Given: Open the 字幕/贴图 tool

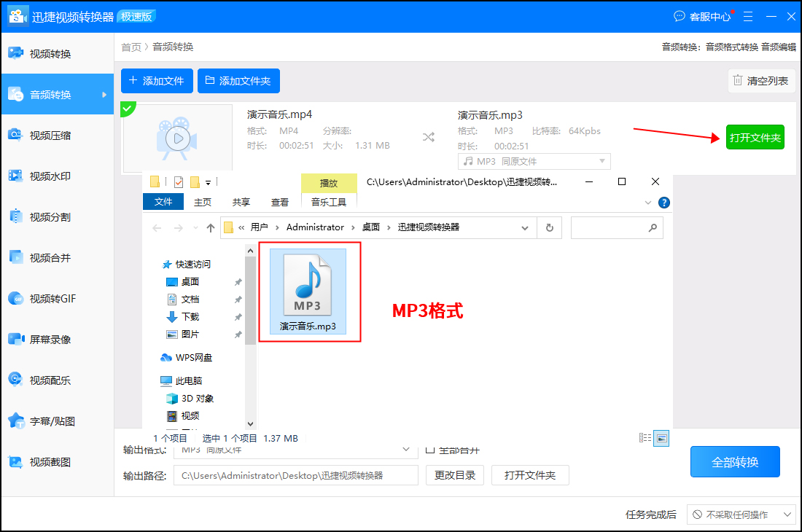Looking at the screenshot, I should (x=58, y=419).
